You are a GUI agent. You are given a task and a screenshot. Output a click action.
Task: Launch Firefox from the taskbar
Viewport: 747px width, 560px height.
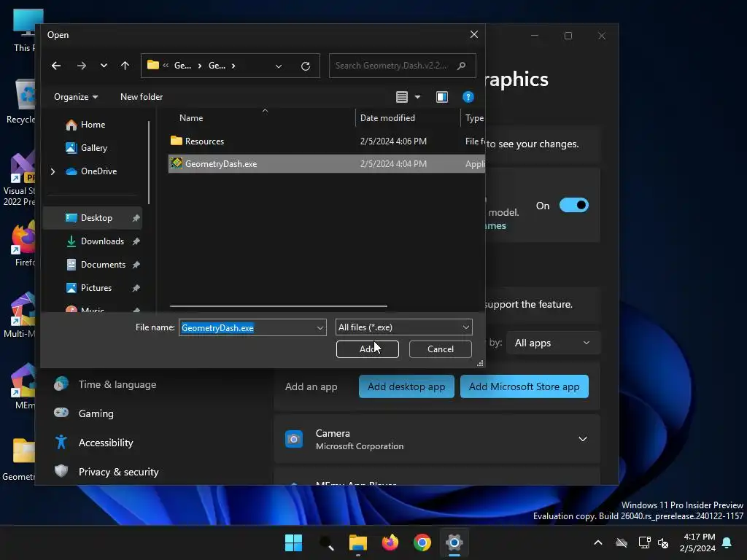pos(390,542)
